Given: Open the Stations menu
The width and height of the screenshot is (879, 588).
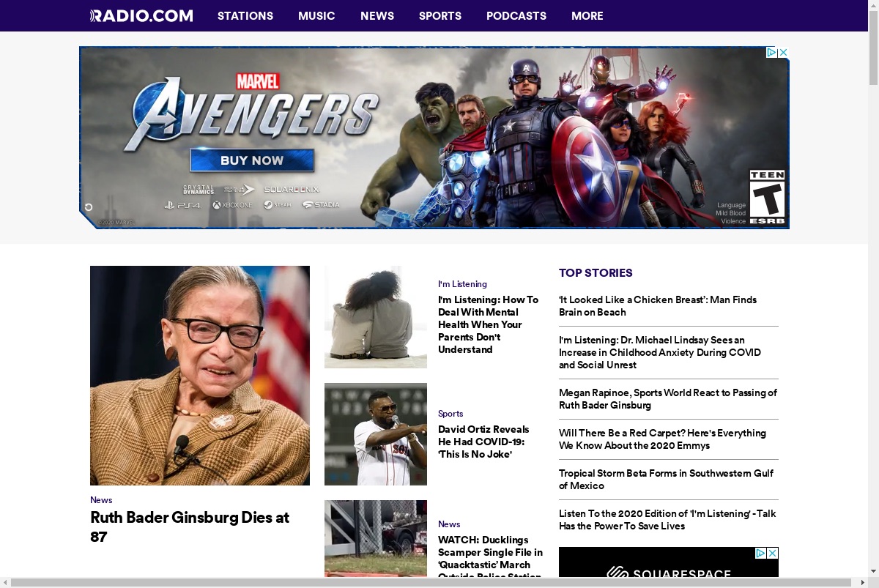Looking at the screenshot, I should 245,15.
